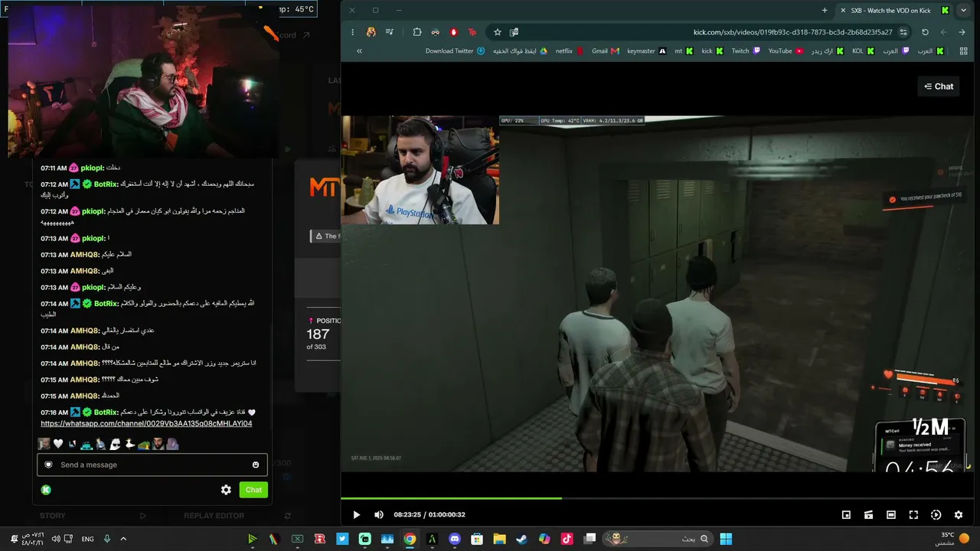Screen dimensions: 980x551
Task: Open the bookmarks bar apps grid icon
Action: [x=962, y=51]
